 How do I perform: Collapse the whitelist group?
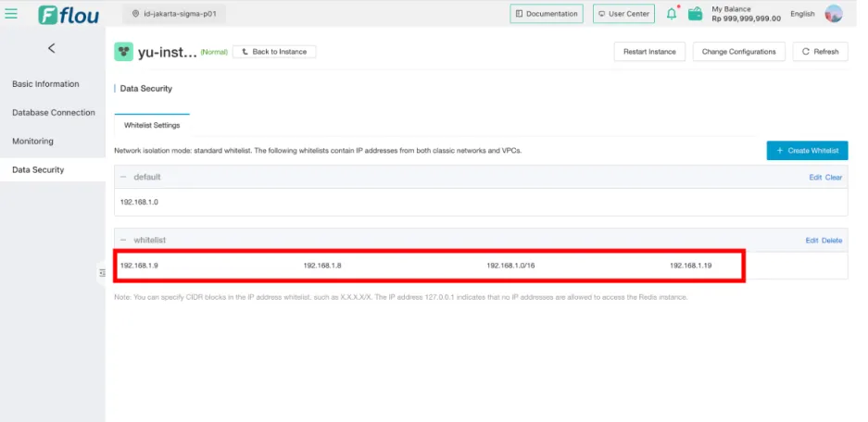(123, 240)
